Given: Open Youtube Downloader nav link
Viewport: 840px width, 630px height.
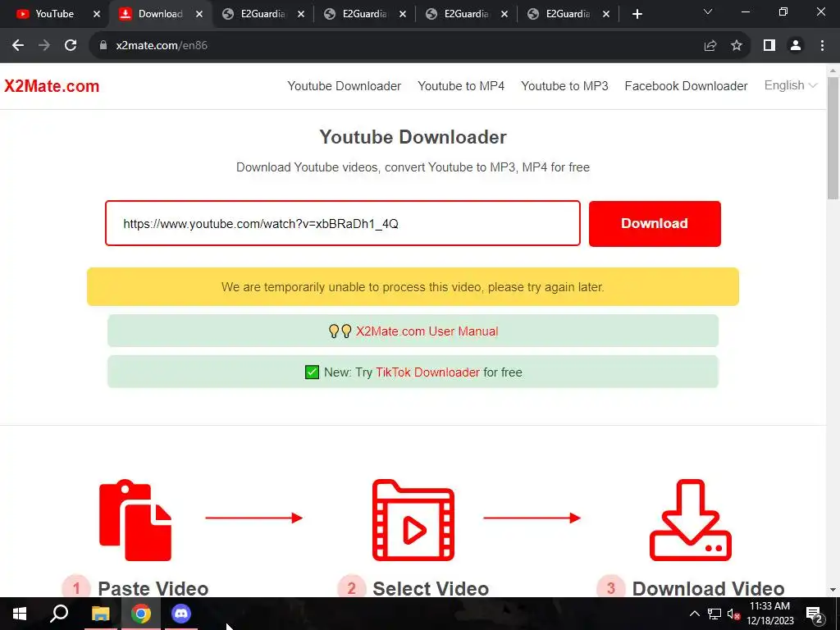Looking at the screenshot, I should [x=344, y=86].
